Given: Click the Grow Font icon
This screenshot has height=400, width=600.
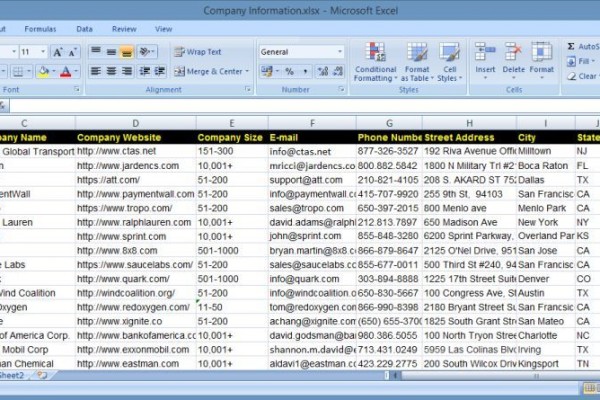Looking at the screenshot, I should 57,52.
